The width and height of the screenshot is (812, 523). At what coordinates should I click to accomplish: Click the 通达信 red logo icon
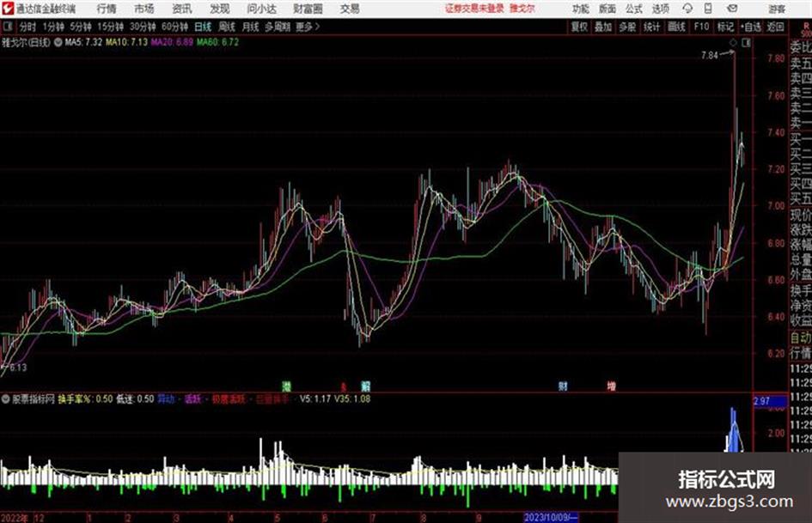coord(8,9)
